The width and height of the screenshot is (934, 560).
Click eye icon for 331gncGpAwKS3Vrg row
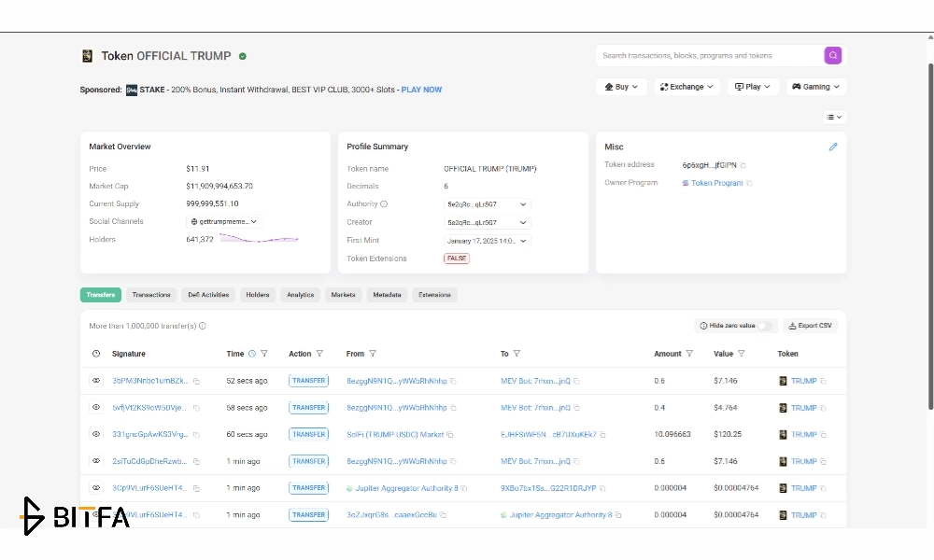click(96, 434)
